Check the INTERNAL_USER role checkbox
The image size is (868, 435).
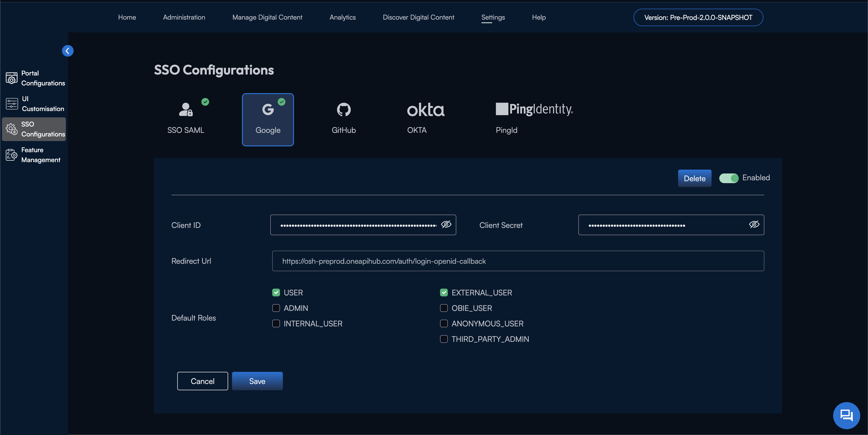[x=276, y=323]
